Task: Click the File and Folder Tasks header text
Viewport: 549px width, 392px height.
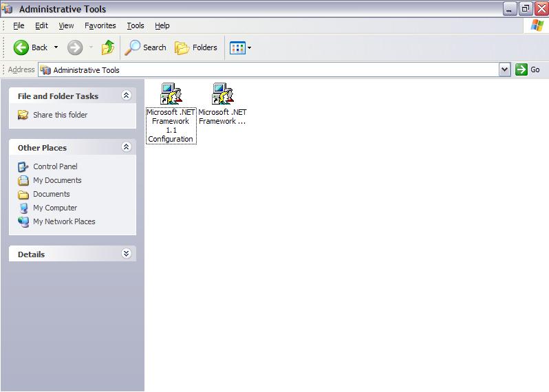Action: (58, 96)
